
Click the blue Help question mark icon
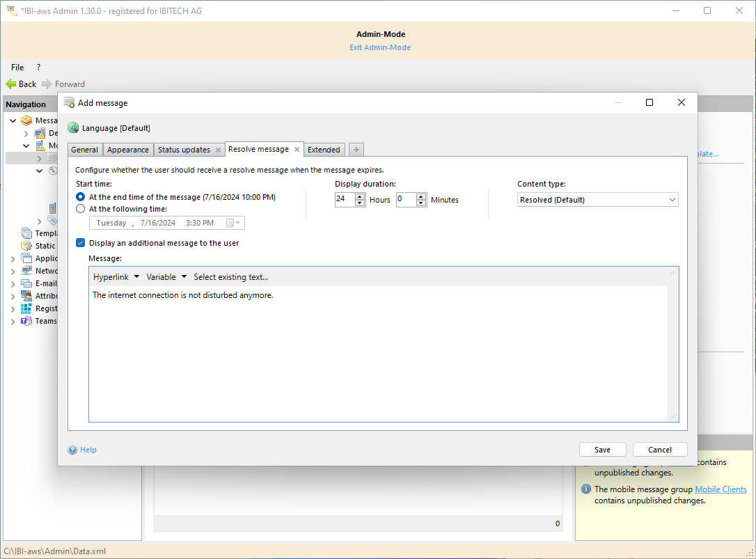[x=72, y=450]
